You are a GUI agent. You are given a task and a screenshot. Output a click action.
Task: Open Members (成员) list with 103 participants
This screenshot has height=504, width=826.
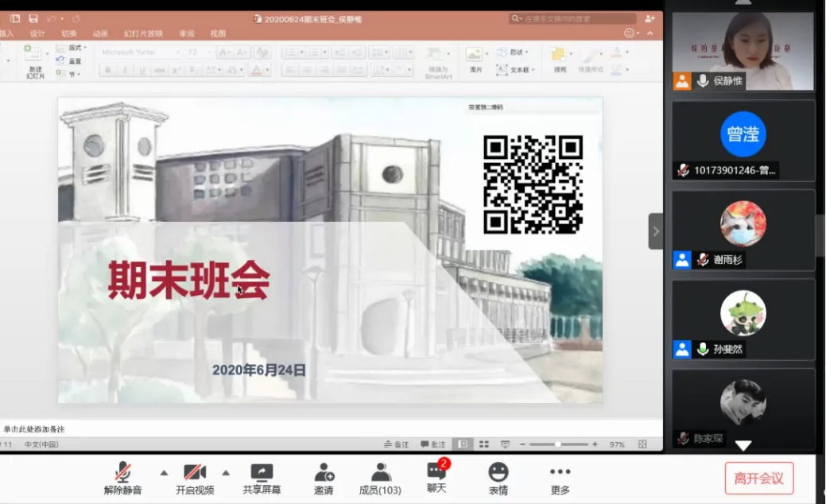[x=380, y=479]
